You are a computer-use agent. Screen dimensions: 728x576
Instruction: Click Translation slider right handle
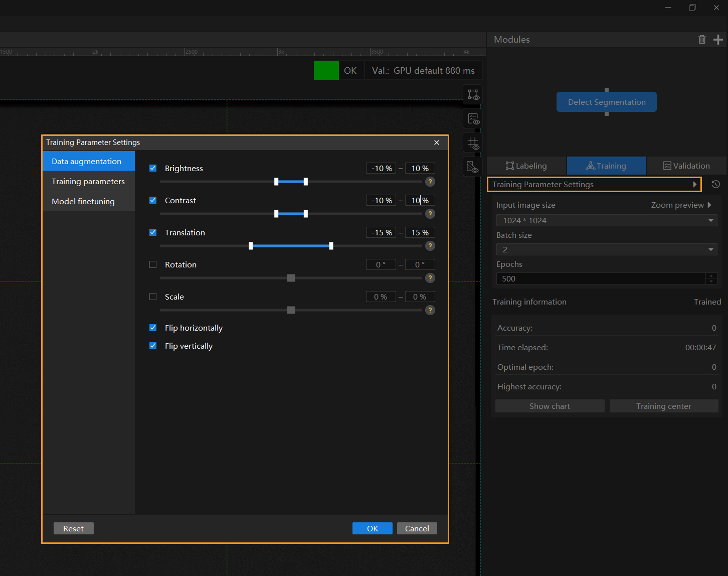pyautogui.click(x=331, y=246)
